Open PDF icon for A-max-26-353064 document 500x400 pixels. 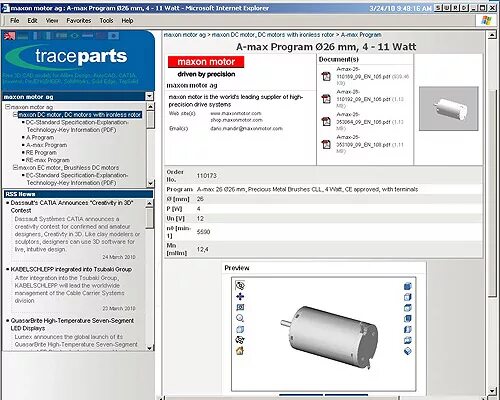[326, 122]
